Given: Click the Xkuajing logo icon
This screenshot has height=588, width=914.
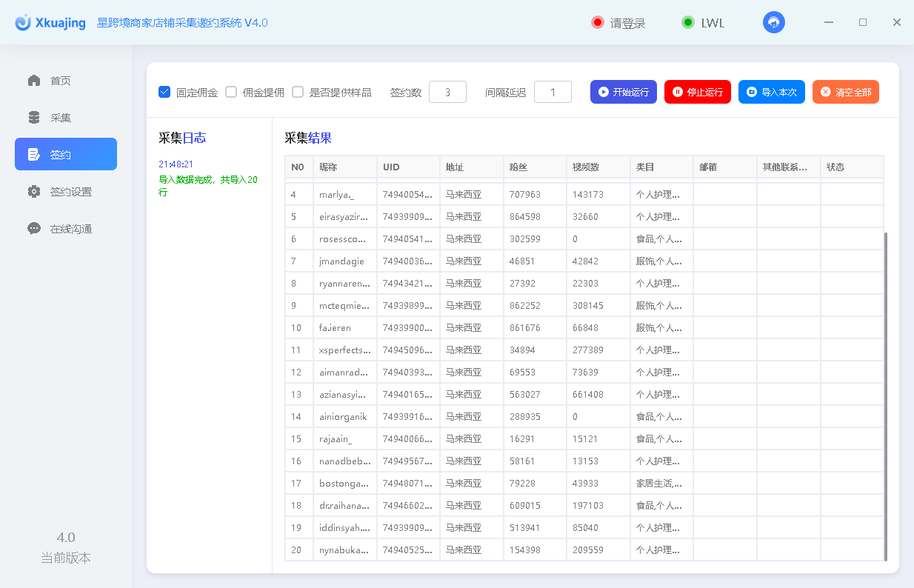Looking at the screenshot, I should (23, 23).
